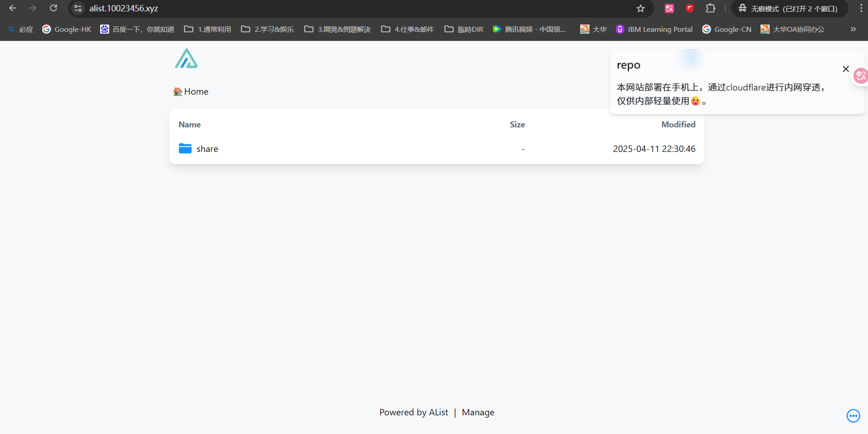Click the pink translate floating icon

pyautogui.click(x=860, y=76)
